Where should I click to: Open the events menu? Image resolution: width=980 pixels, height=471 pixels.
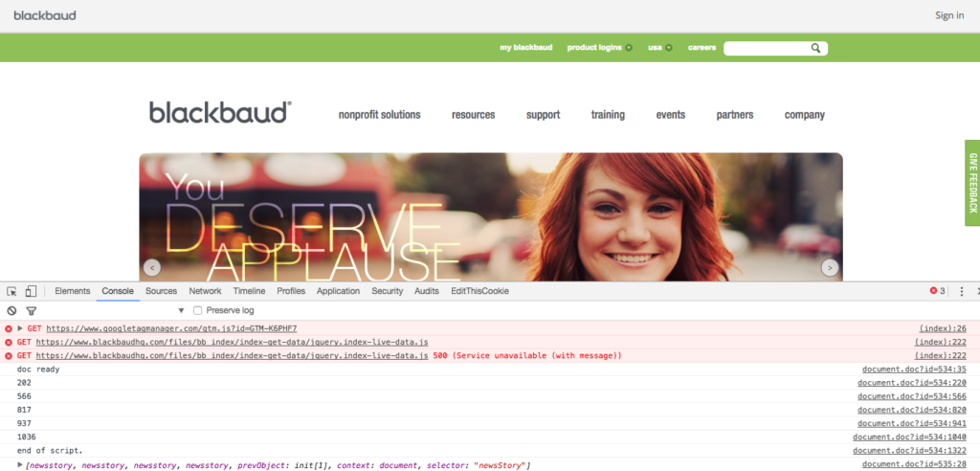click(671, 115)
